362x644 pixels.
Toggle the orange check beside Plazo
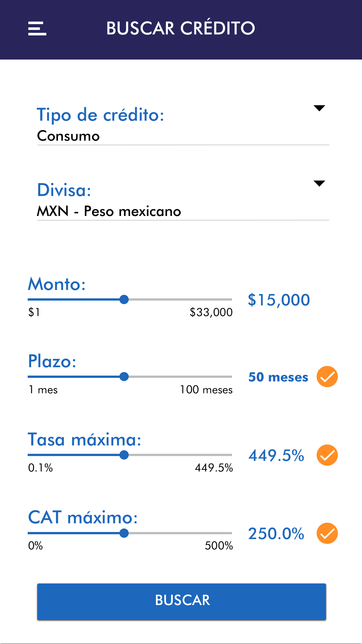[327, 377]
